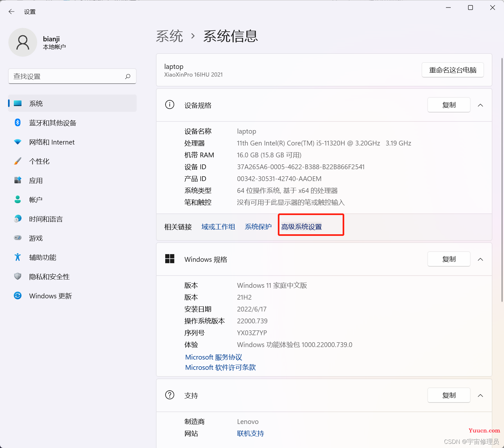
Task: Click the Time and language globe icon
Action: coord(18,219)
